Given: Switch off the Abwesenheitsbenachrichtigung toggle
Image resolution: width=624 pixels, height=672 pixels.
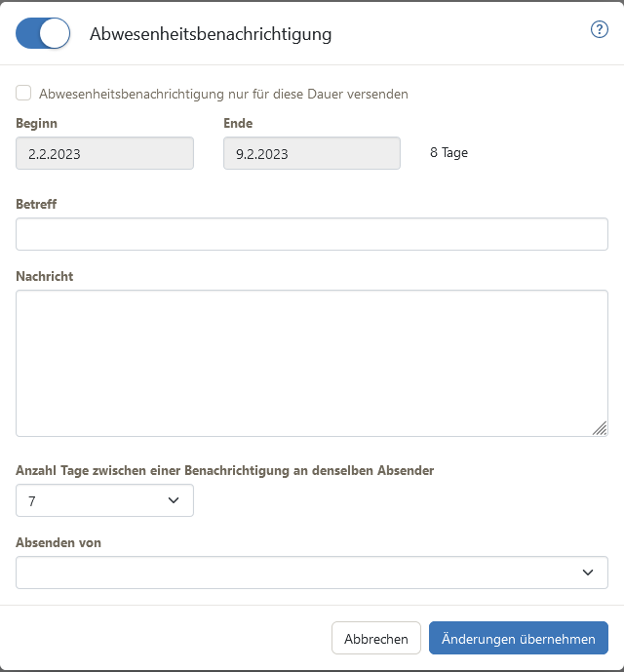Looking at the screenshot, I should (43, 33).
